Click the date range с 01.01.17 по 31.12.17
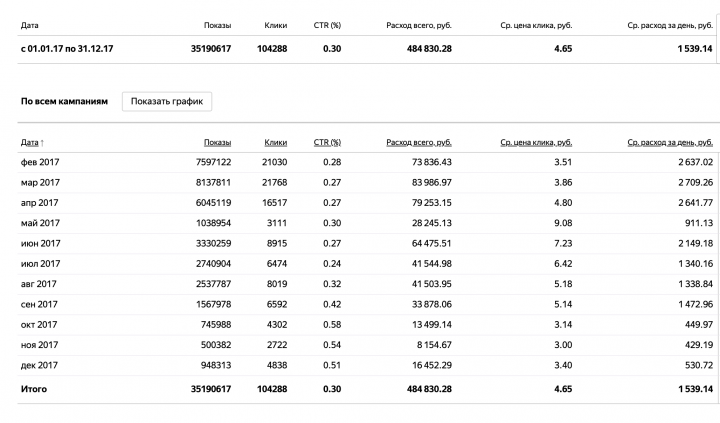Viewport: 720px width, 423px height. (67, 49)
